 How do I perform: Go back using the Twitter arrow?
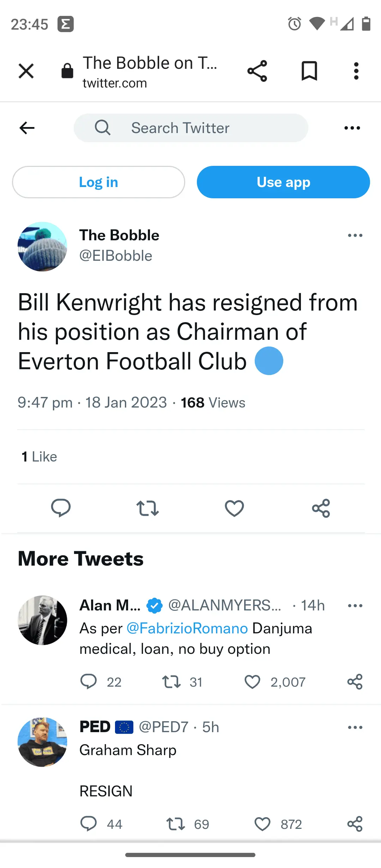[x=27, y=128]
